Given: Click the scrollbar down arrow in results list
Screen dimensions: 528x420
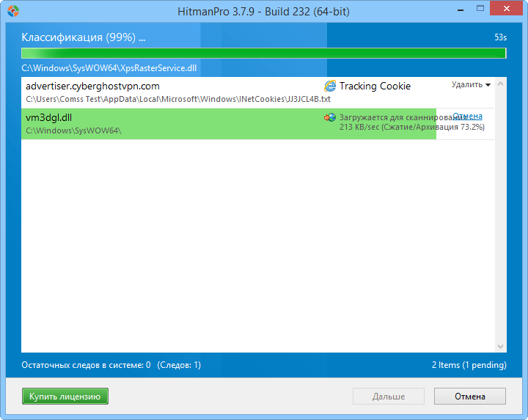Looking at the screenshot, I should [500, 346].
